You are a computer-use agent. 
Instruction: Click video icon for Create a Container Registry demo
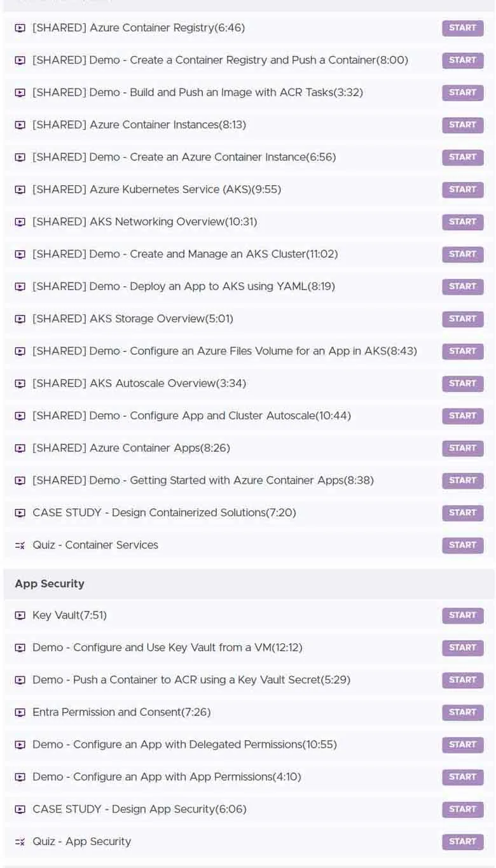click(x=20, y=60)
